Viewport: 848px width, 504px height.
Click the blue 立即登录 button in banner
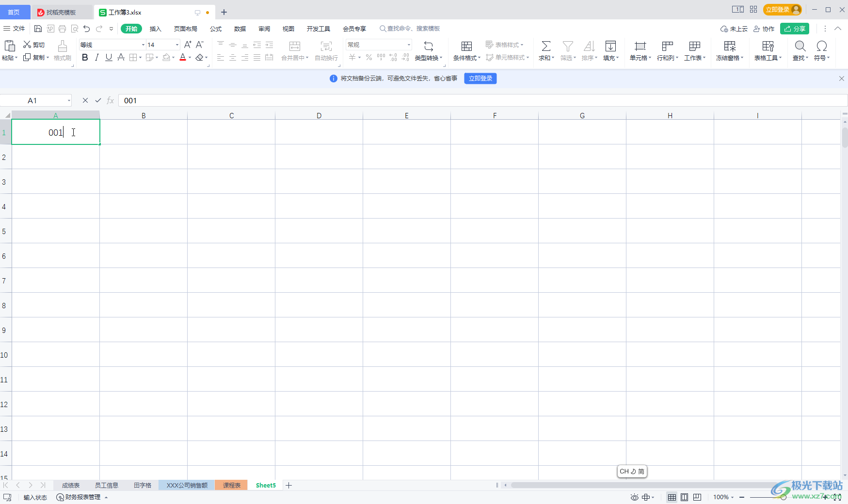(x=480, y=79)
